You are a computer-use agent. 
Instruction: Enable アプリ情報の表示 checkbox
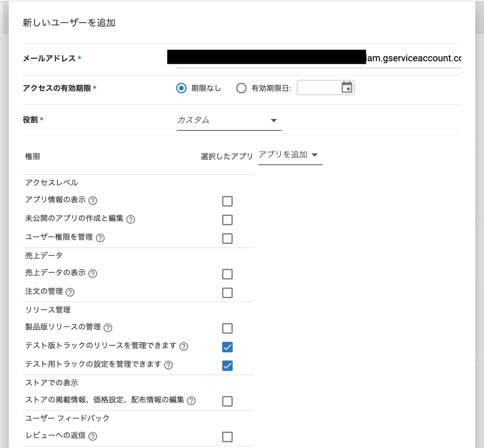coord(227,201)
